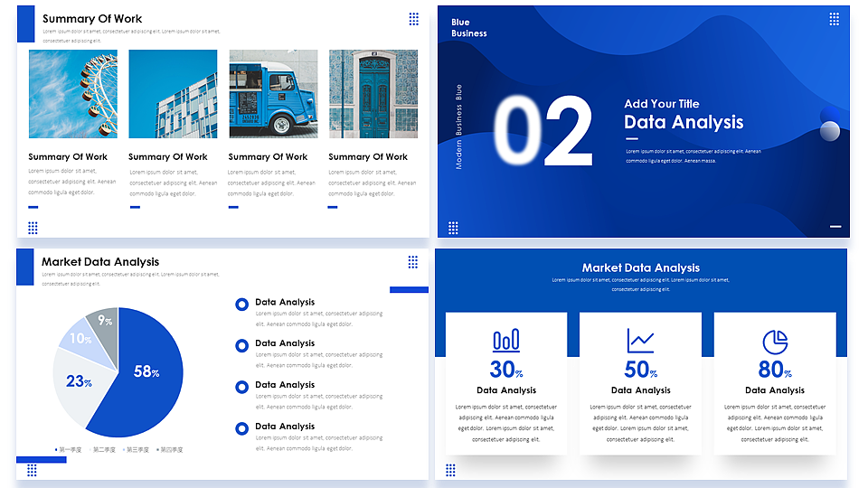
Task: Click dot grid icon at bottom-left of Summary Of Work slide
Action: coord(33,228)
